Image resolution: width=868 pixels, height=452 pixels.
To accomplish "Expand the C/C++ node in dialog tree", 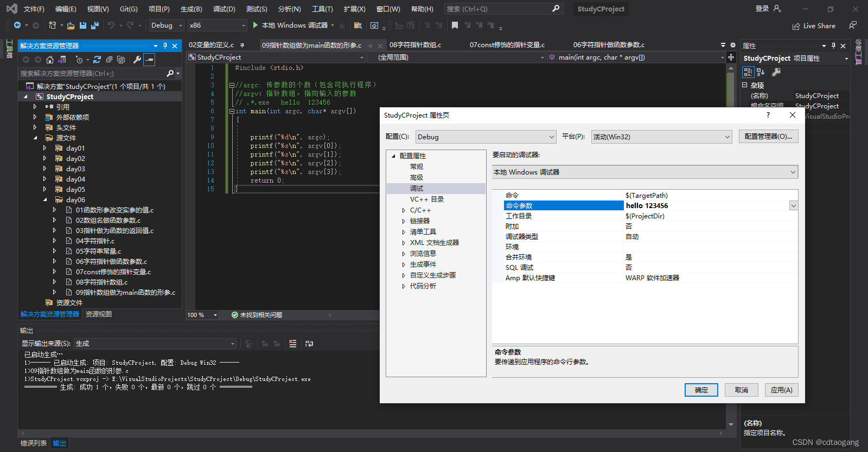I will tap(404, 210).
